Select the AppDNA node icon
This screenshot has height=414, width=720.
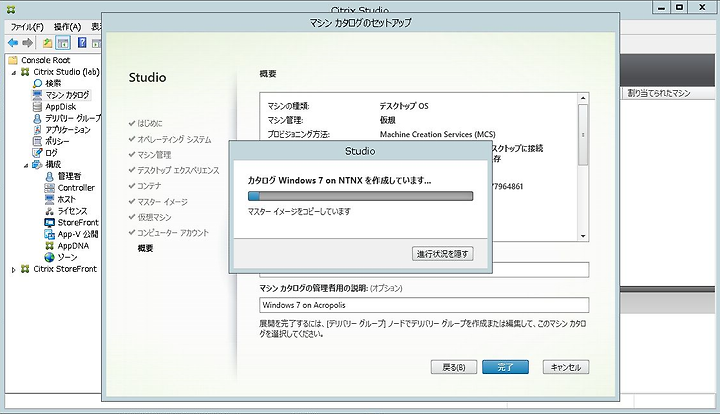(x=50, y=246)
